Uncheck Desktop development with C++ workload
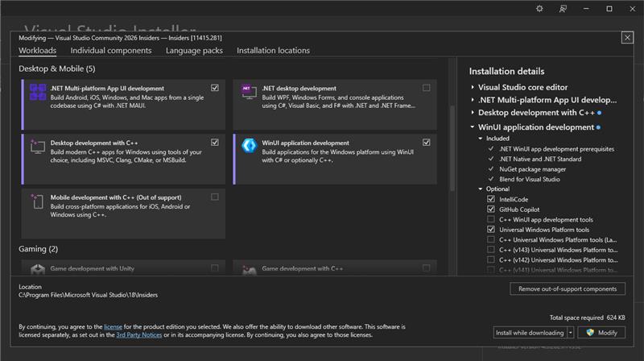The image size is (644, 361). 215,143
